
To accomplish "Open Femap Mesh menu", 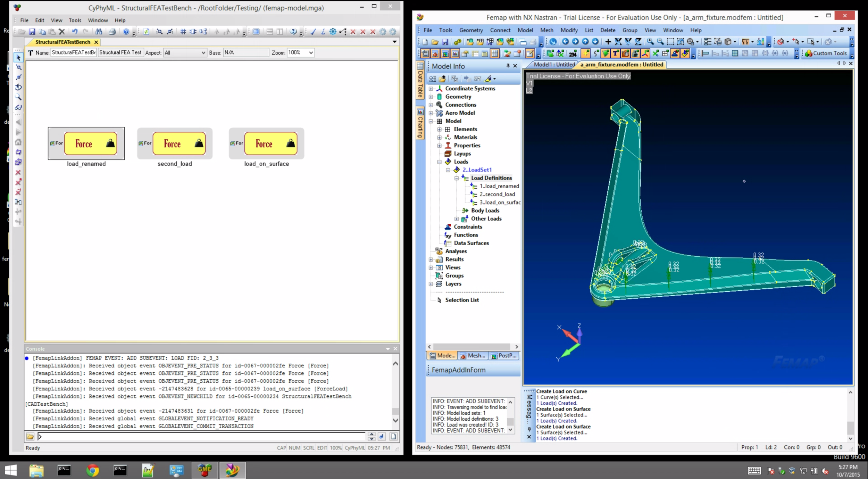I will tap(546, 30).
